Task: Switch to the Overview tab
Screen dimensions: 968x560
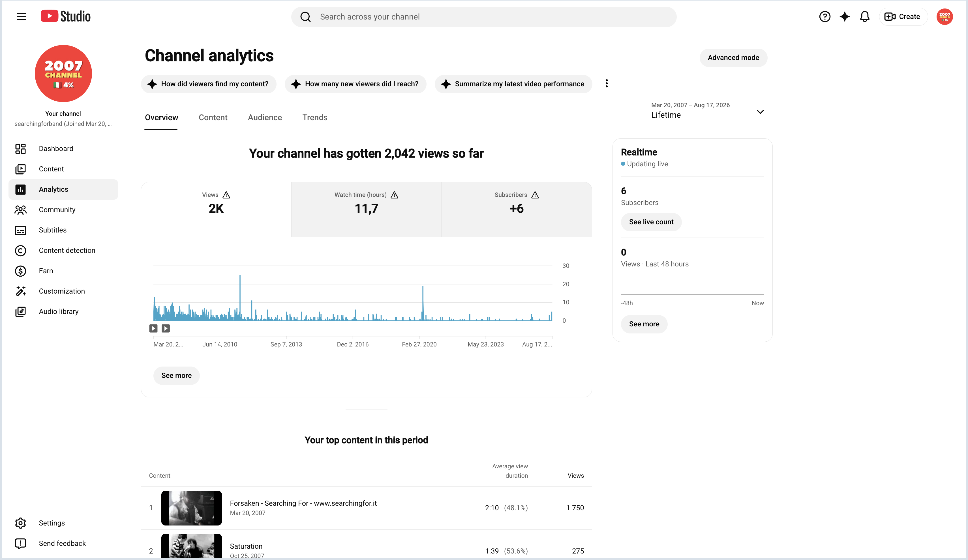Action: (161, 117)
